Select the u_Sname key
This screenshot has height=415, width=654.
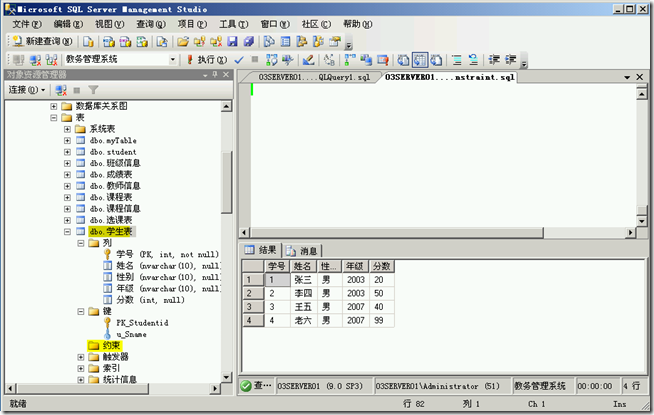coord(131,334)
